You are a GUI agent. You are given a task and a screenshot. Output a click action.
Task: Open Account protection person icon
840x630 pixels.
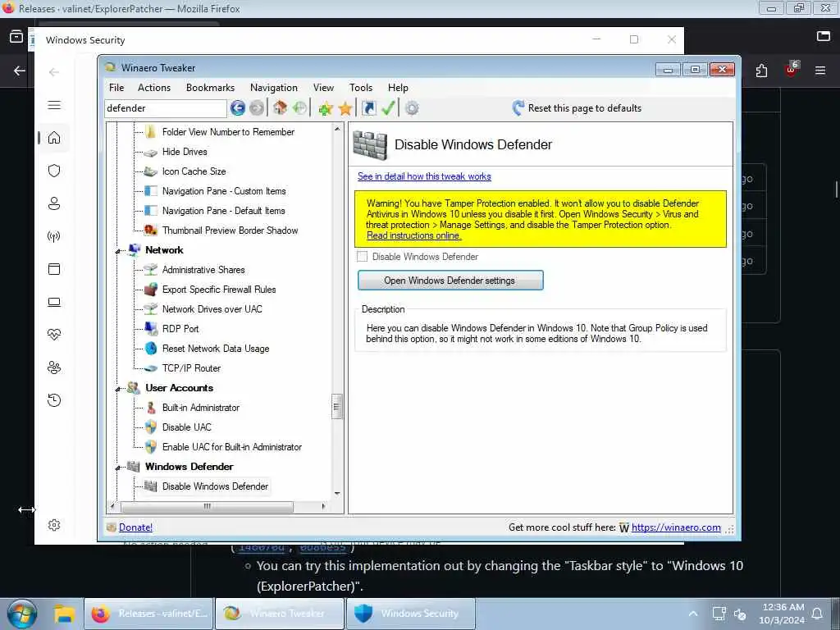(x=54, y=203)
